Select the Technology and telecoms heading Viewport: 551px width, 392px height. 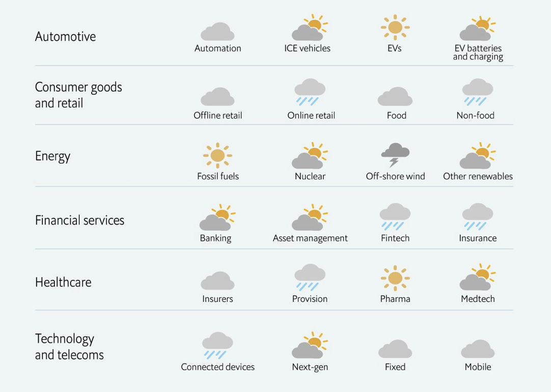(x=69, y=347)
